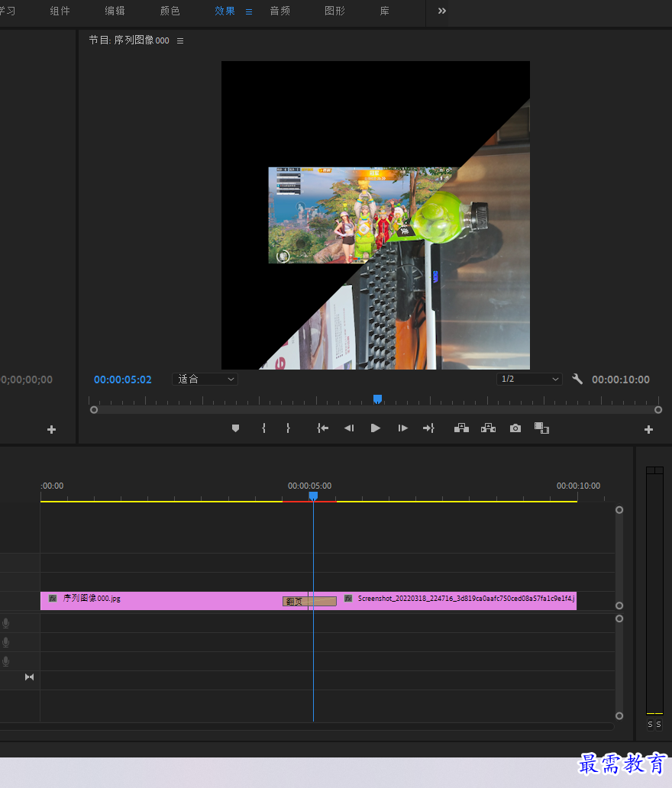Click the 00:00:10:00 ruler label
The width and height of the screenshot is (672, 788).
click(x=578, y=486)
